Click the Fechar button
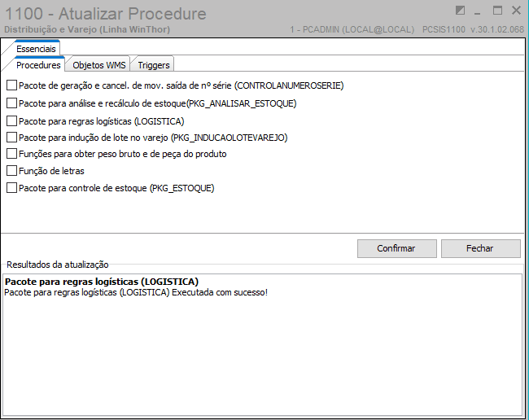The height and width of the screenshot is (420, 529). tap(481, 248)
